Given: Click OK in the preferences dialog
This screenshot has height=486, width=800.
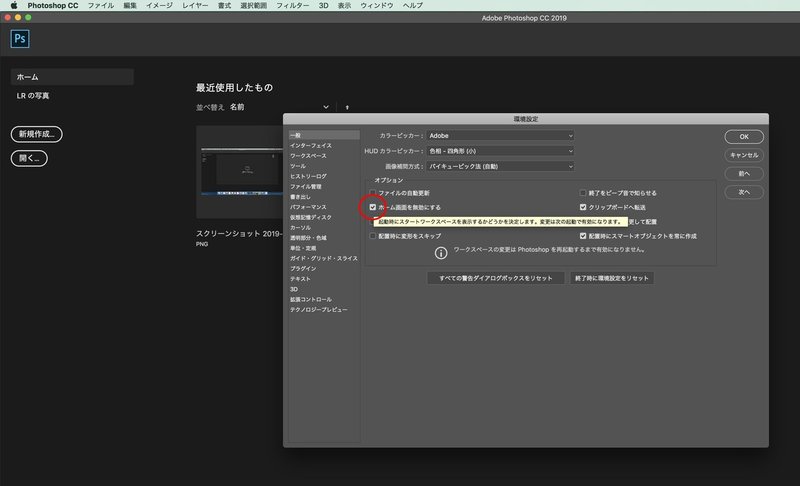Looking at the screenshot, I should (744, 137).
